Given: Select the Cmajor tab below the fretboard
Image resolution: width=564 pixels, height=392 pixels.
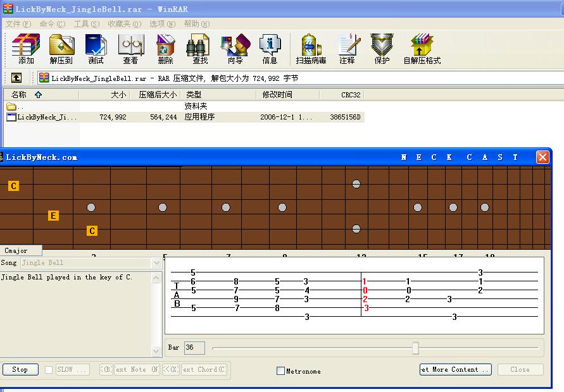Looking at the screenshot, I should point(20,250).
